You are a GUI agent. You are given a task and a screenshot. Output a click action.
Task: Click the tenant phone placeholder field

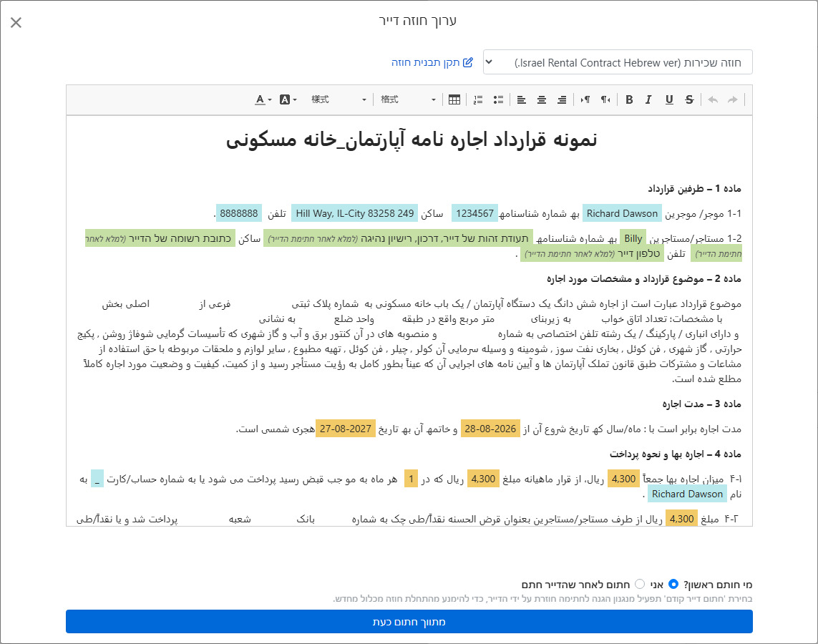592,253
